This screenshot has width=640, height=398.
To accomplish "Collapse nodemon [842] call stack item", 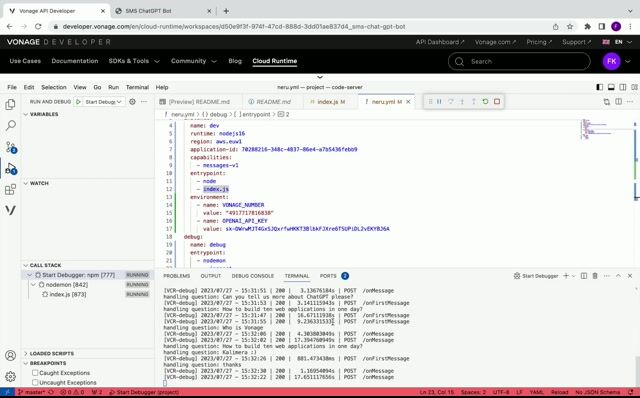I will click(33, 285).
